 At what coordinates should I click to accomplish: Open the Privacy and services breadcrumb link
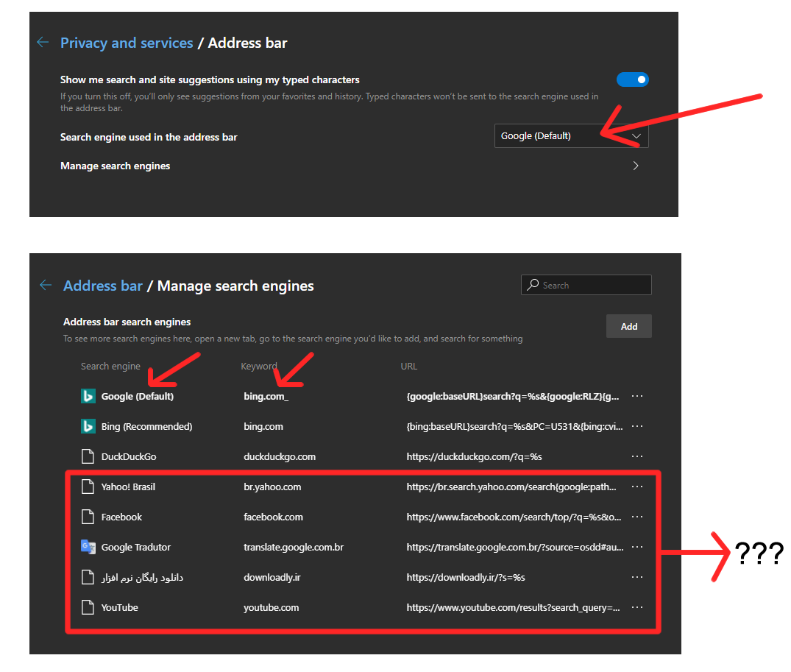[x=126, y=42]
